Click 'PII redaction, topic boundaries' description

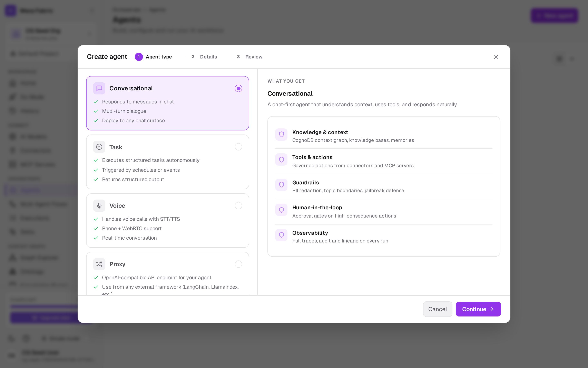[x=348, y=191]
